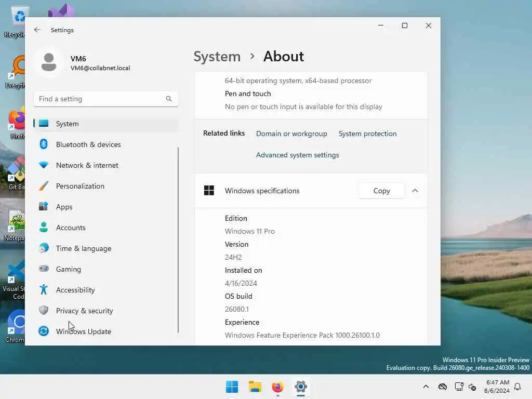The width and height of the screenshot is (532, 399).
Task: Click the Accounts person icon
Action: coord(44,228)
